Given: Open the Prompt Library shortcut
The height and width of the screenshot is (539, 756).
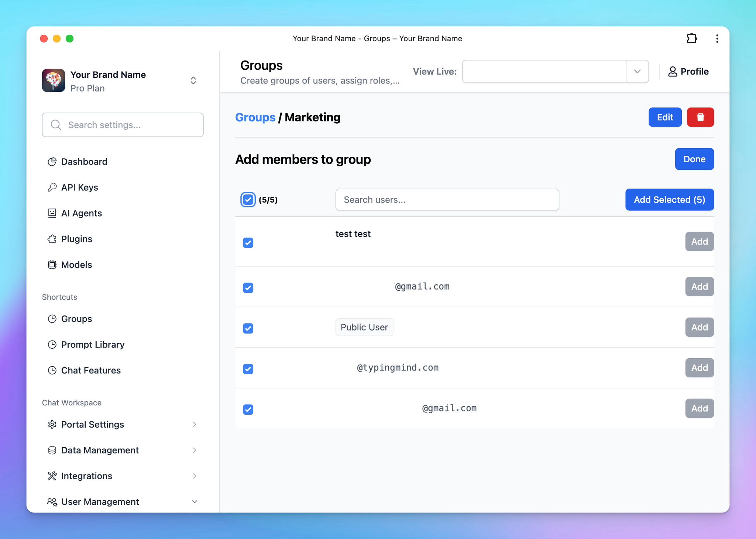Looking at the screenshot, I should coord(93,345).
